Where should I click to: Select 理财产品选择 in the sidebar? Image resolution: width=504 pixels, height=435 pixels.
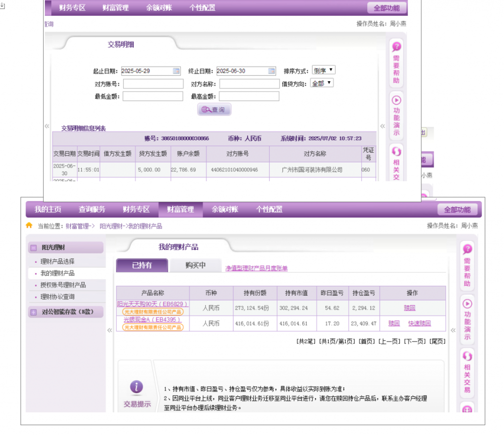click(57, 261)
